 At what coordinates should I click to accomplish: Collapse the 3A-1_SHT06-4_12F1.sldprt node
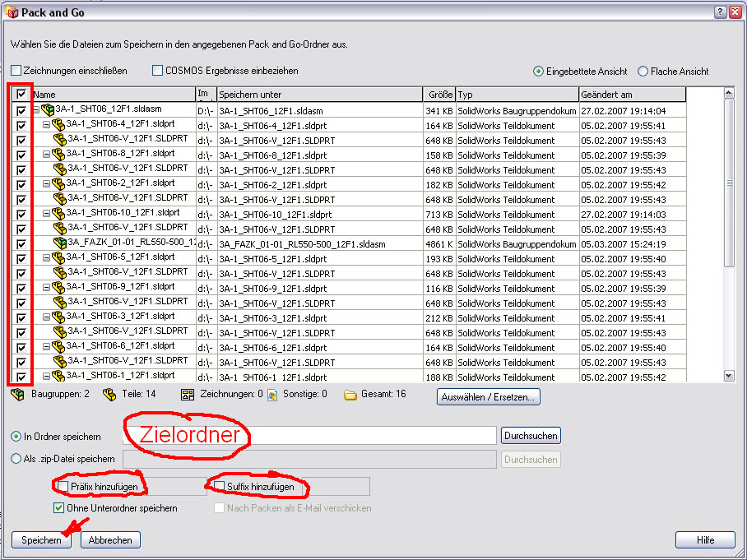click(46, 125)
